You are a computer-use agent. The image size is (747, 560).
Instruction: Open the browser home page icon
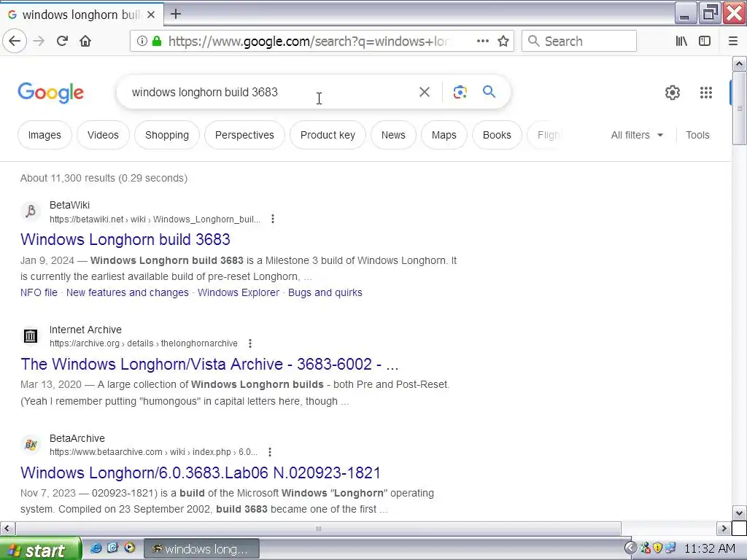85,41
